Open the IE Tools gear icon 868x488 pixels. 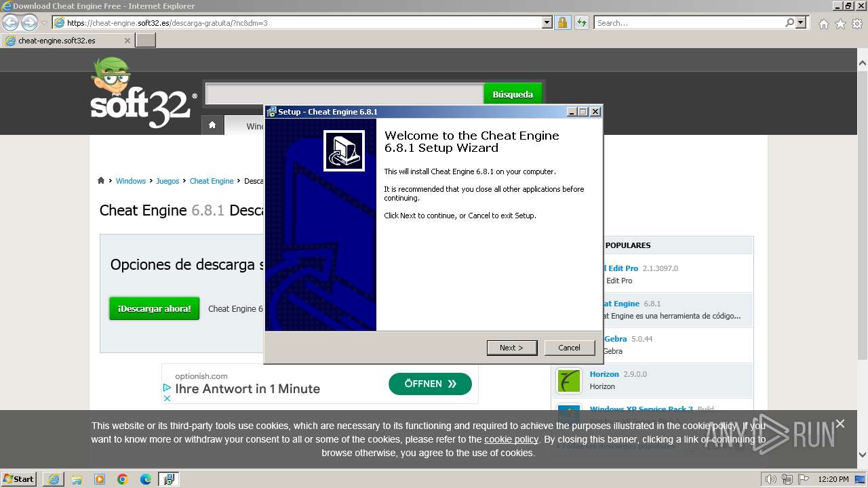(857, 24)
